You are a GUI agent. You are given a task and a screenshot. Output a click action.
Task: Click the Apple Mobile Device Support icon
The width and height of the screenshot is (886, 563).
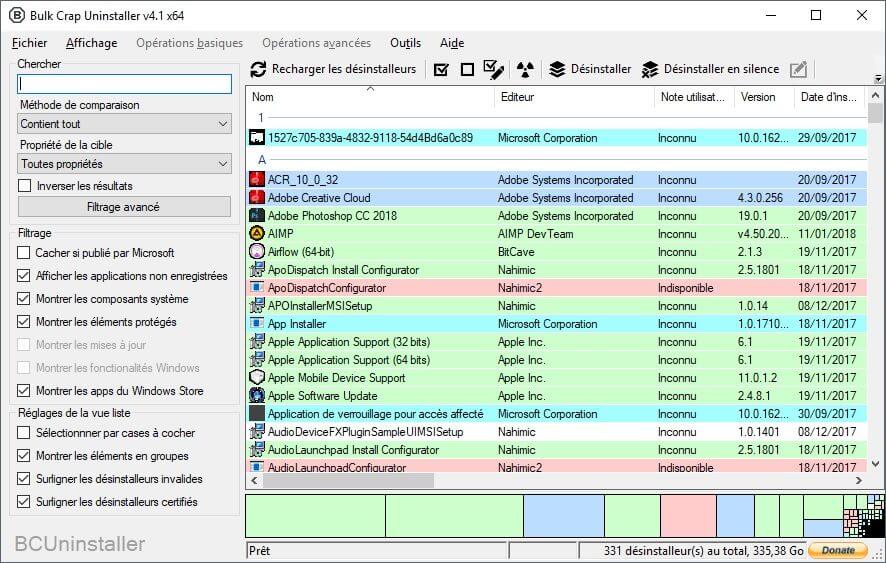[x=257, y=378]
